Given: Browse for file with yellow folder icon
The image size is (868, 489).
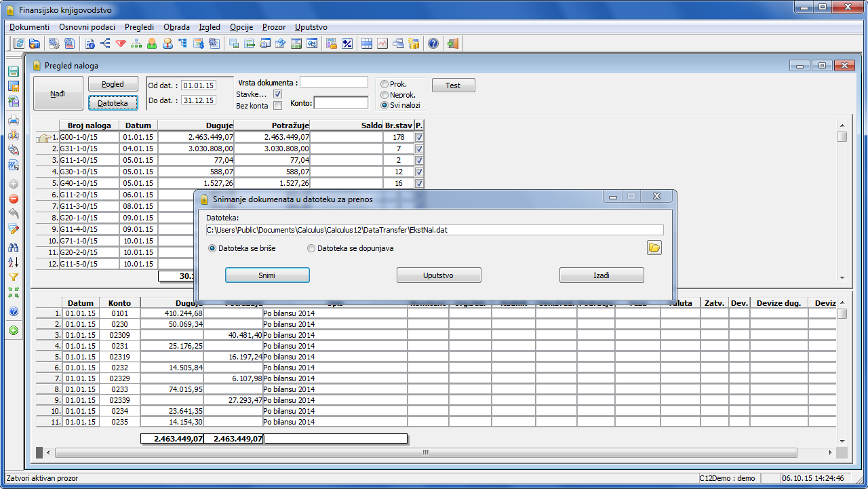Looking at the screenshot, I should [654, 248].
